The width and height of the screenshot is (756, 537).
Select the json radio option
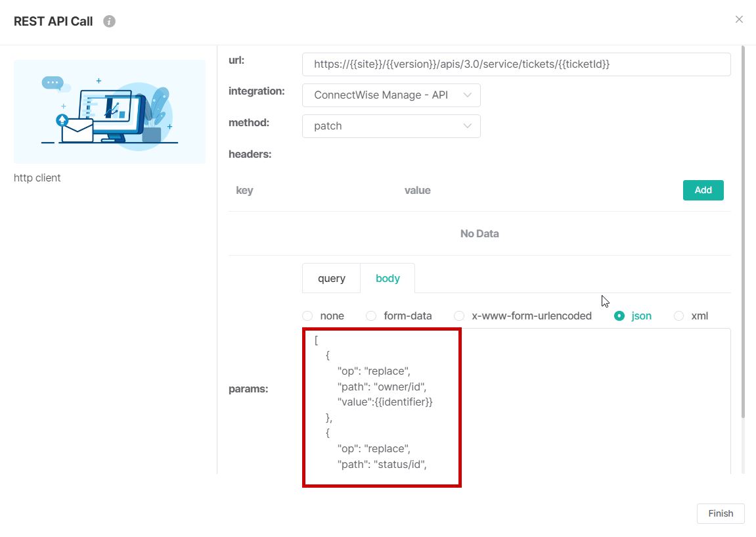point(619,316)
